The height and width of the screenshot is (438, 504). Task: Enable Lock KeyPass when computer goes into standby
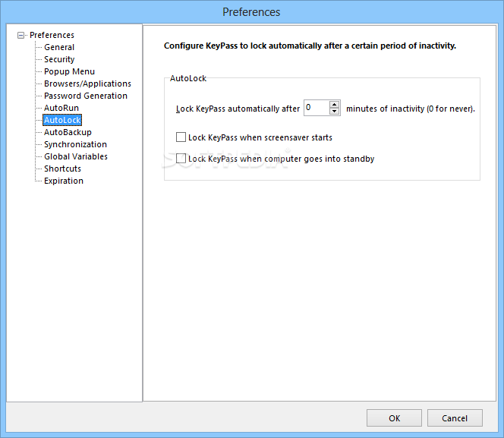click(x=181, y=159)
